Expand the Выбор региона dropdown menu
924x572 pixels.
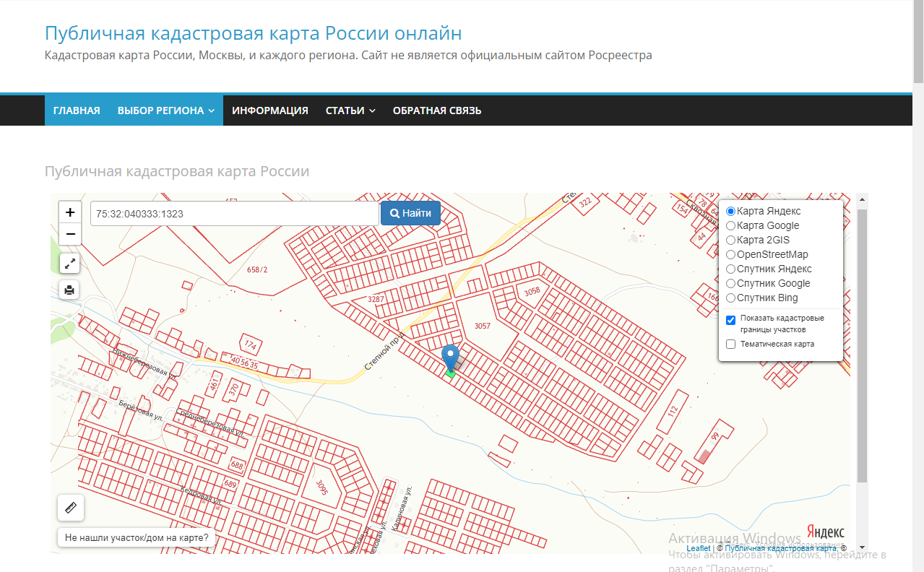point(165,110)
